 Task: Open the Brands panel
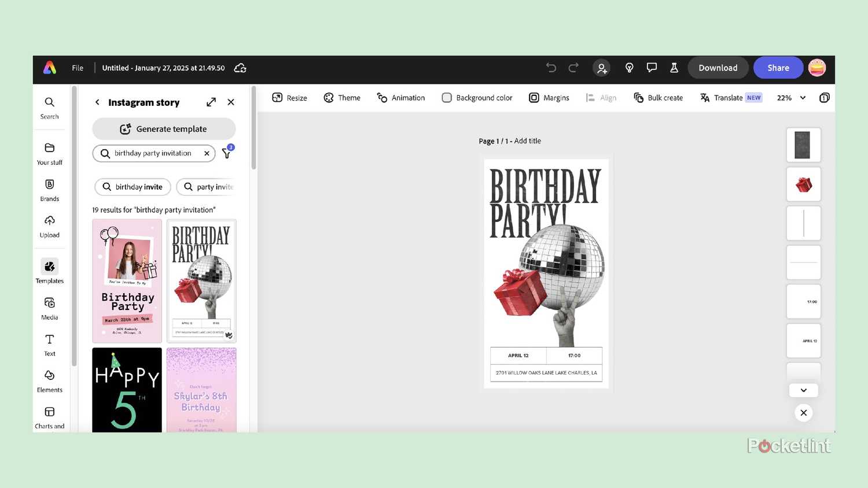point(49,190)
